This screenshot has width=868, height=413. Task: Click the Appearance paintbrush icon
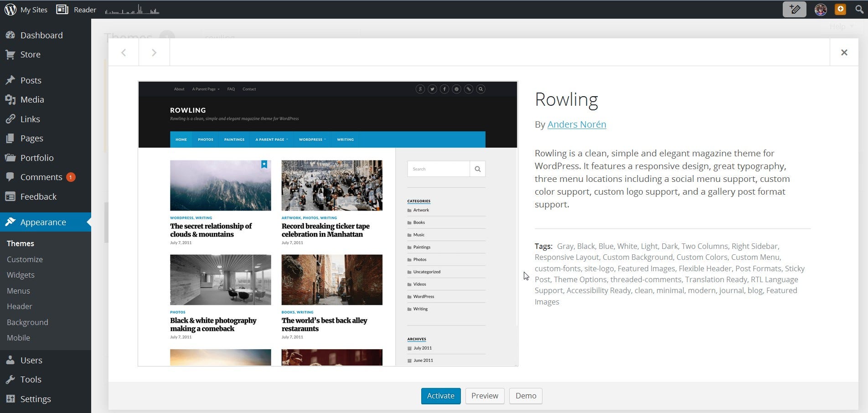coord(10,222)
